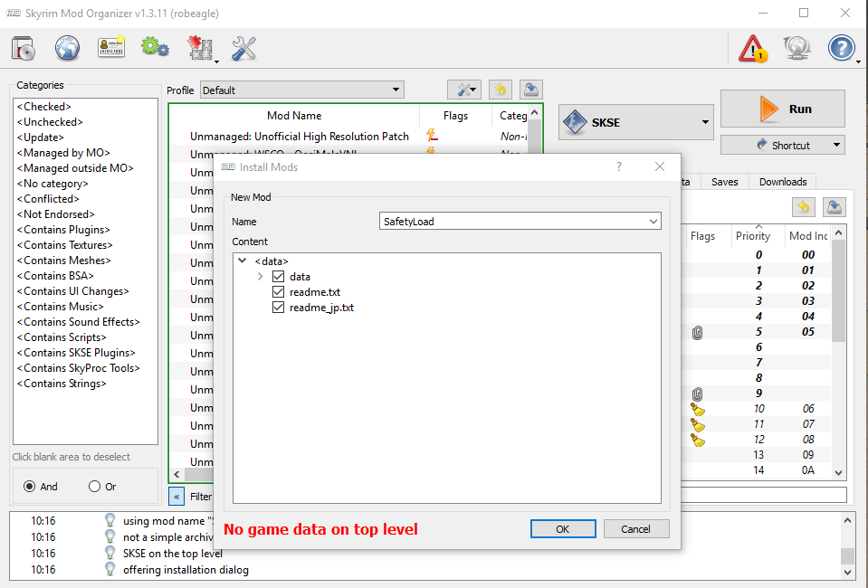Click broom flag on priority 10 row
868x588 pixels.
pyautogui.click(x=698, y=409)
